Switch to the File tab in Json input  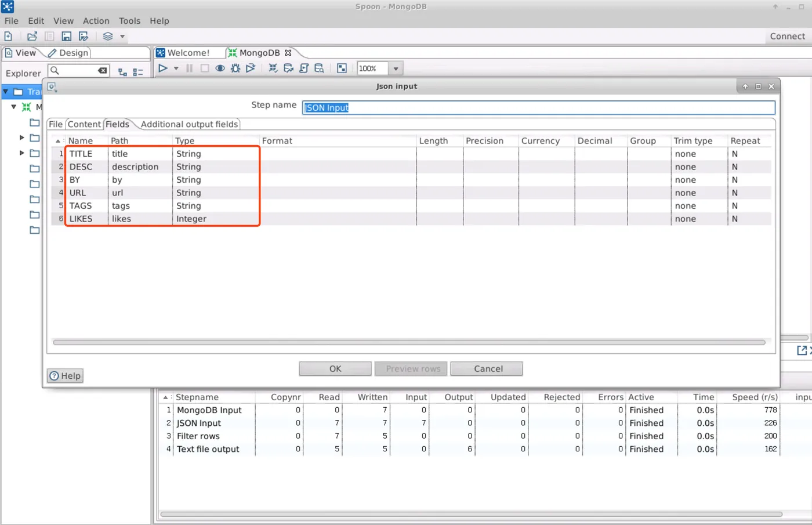(55, 124)
